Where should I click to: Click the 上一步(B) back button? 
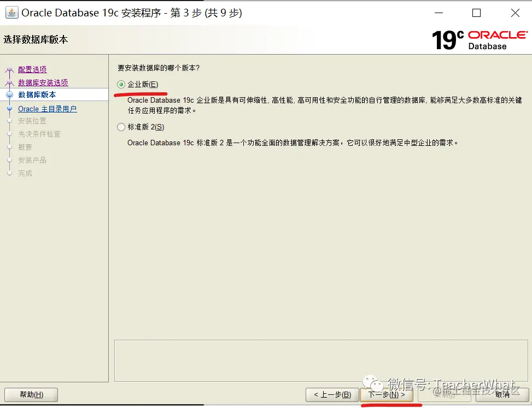coord(332,395)
